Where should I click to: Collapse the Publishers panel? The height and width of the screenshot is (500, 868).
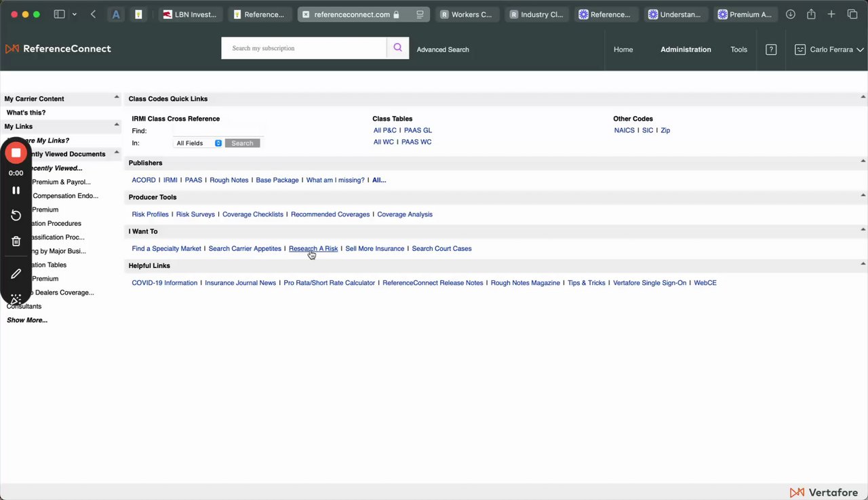pyautogui.click(x=863, y=161)
